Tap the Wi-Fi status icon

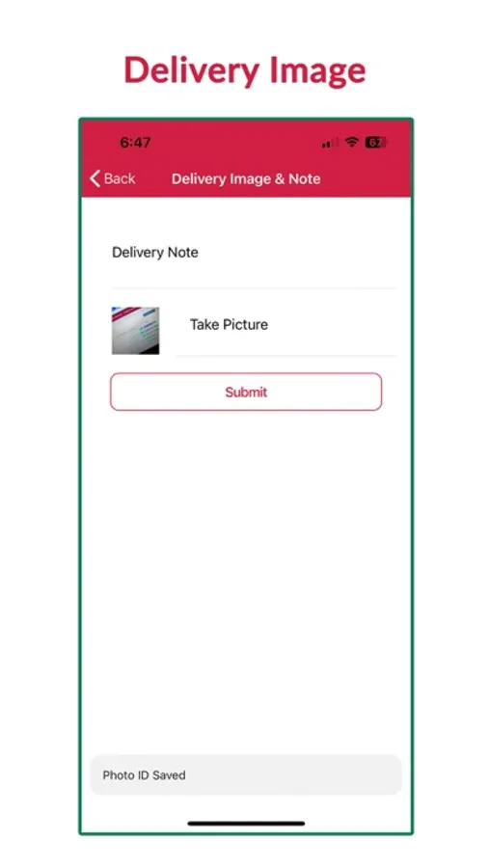[352, 143]
